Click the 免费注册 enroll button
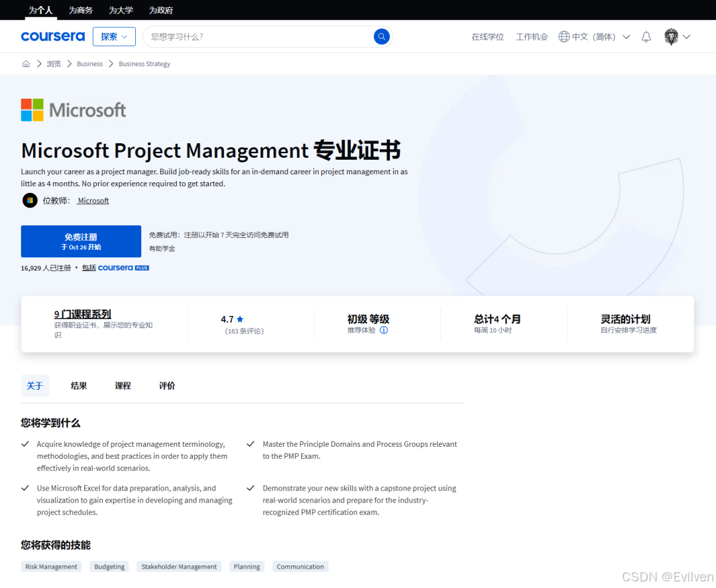716x588 pixels. click(81, 241)
